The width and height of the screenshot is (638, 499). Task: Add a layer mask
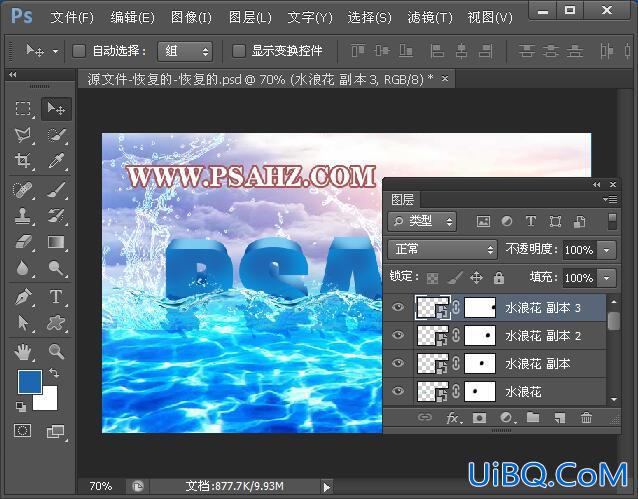point(479,418)
